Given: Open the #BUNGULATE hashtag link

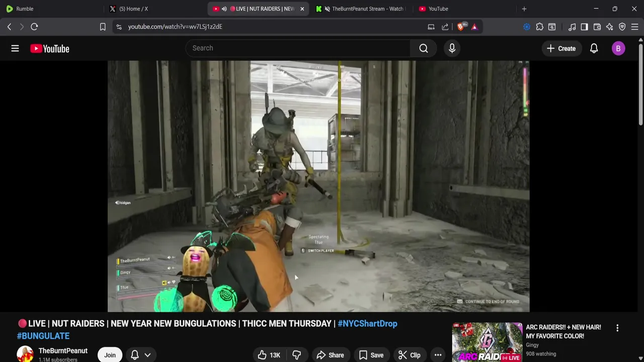Looking at the screenshot, I should pos(43,336).
